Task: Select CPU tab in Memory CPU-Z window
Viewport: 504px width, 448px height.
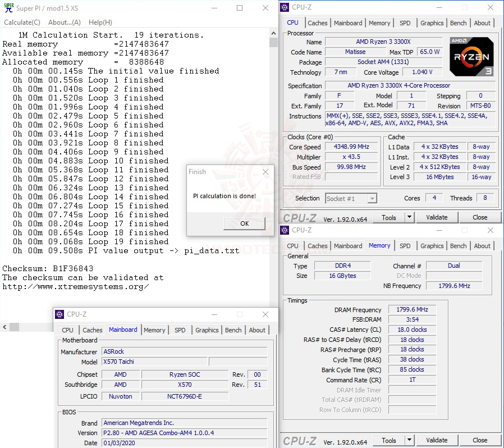Action: tap(292, 246)
